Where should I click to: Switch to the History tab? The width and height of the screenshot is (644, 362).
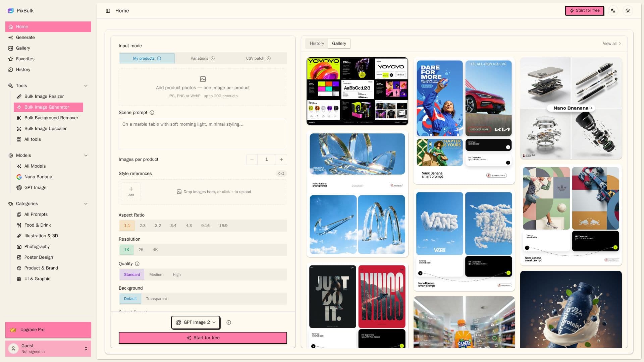[317, 44]
